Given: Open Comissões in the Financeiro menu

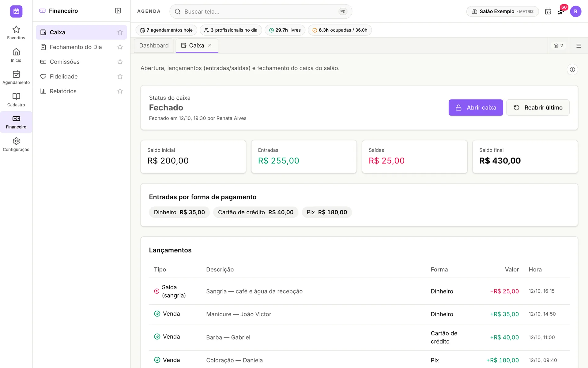Looking at the screenshot, I should [x=81, y=62].
